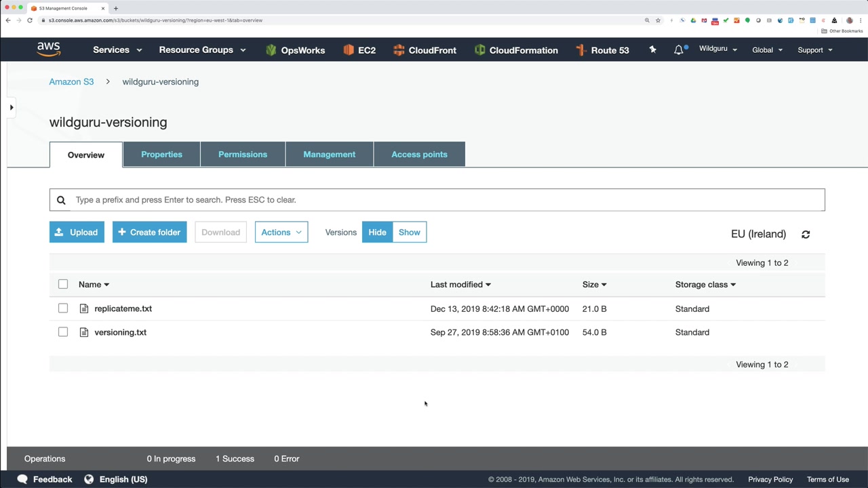
Task: Sort by the Storage class column
Action: click(705, 285)
